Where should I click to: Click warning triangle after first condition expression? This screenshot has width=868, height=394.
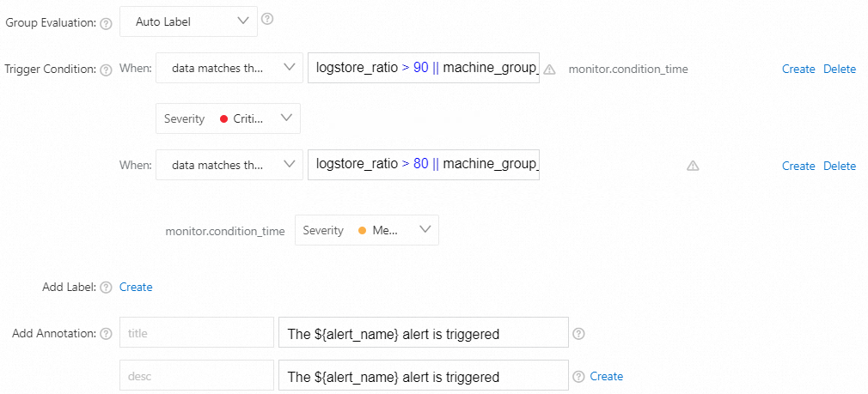tap(550, 70)
